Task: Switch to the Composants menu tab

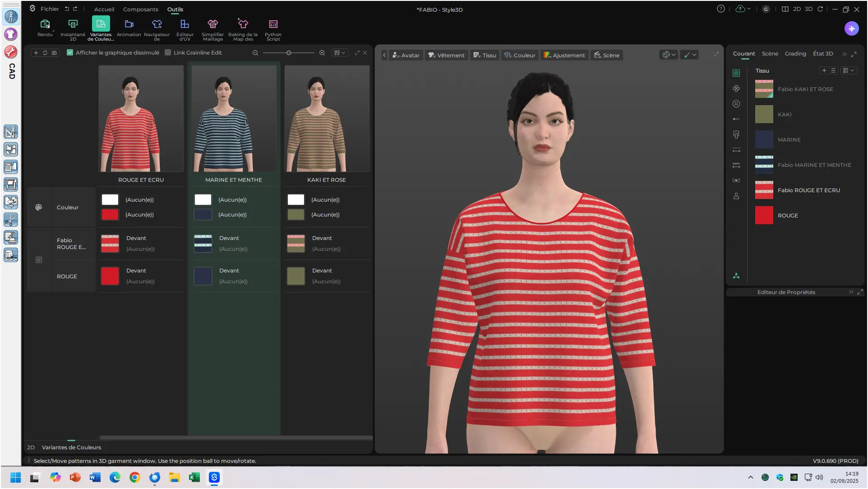Action: point(140,9)
